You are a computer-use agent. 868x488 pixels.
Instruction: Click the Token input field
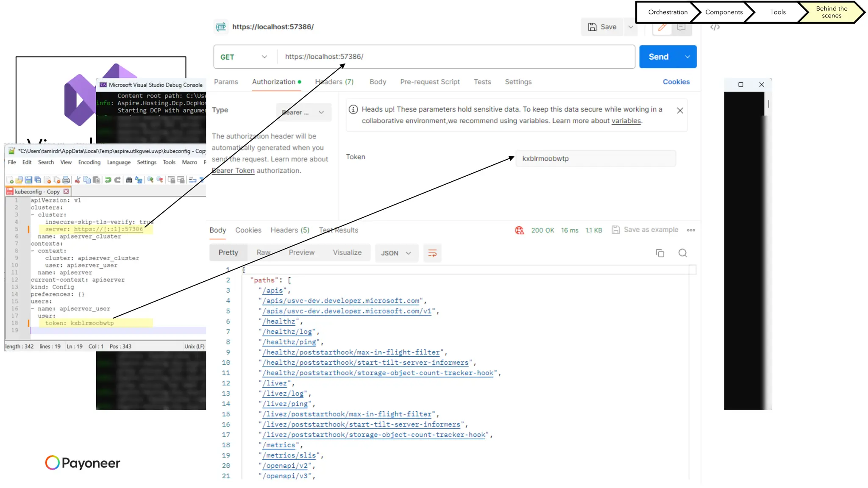595,158
